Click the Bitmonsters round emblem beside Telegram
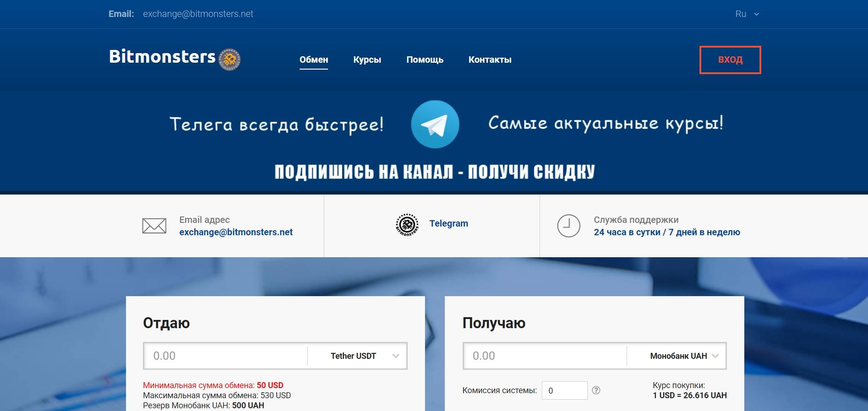 pos(407,225)
